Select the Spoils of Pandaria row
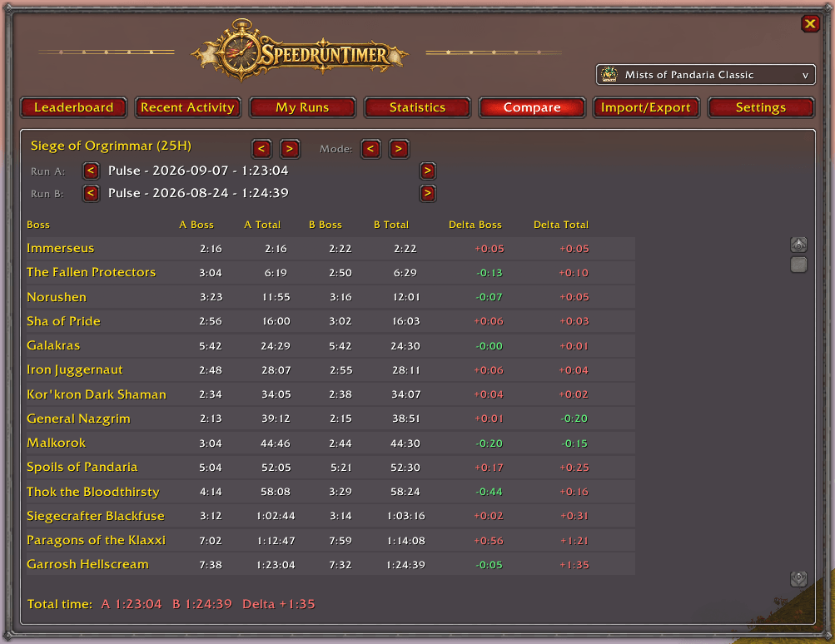Image resolution: width=835 pixels, height=644 pixels. pos(331,468)
